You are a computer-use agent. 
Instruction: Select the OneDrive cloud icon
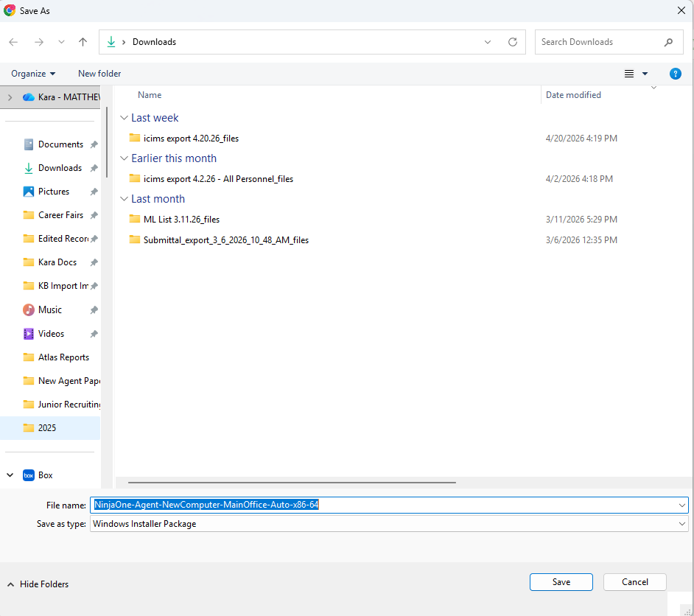[28, 97]
